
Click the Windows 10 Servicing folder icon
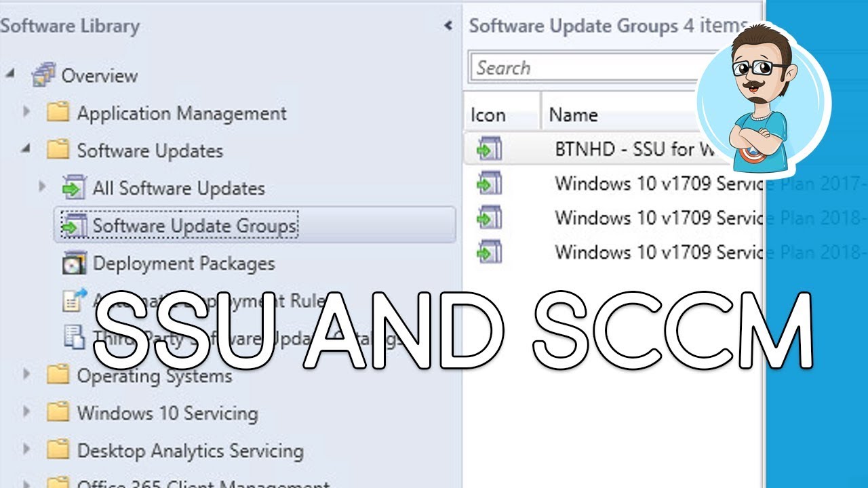click(x=58, y=411)
